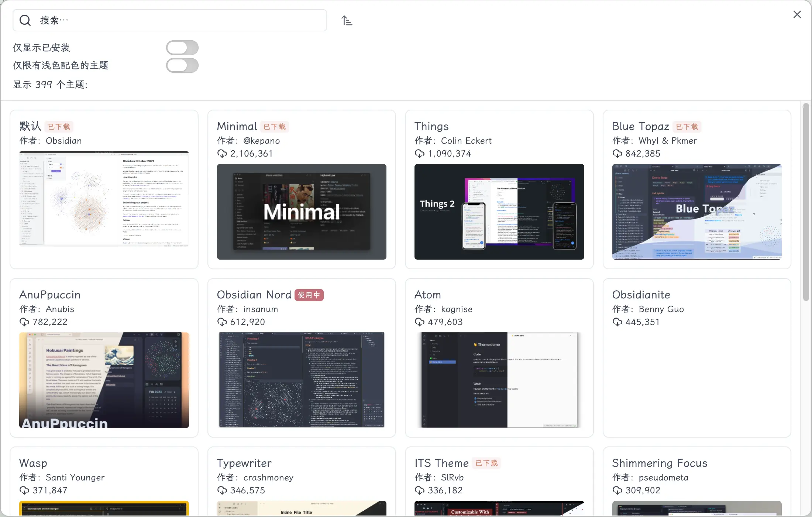Toggle light color scheme themes only
Screen dimensions: 812x517
[x=182, y=65]
